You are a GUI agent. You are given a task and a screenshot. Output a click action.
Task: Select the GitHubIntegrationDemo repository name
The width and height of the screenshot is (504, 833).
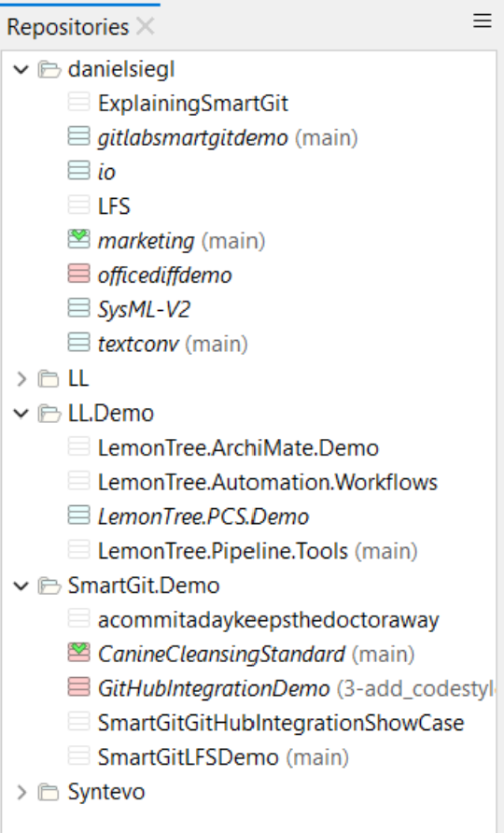(x=214, y=688)
